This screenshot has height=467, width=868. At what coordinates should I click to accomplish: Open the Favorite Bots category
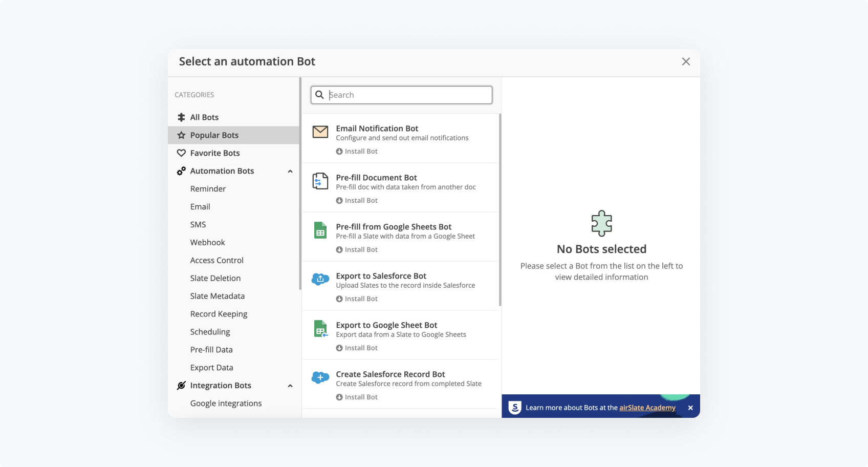[214, 153]
